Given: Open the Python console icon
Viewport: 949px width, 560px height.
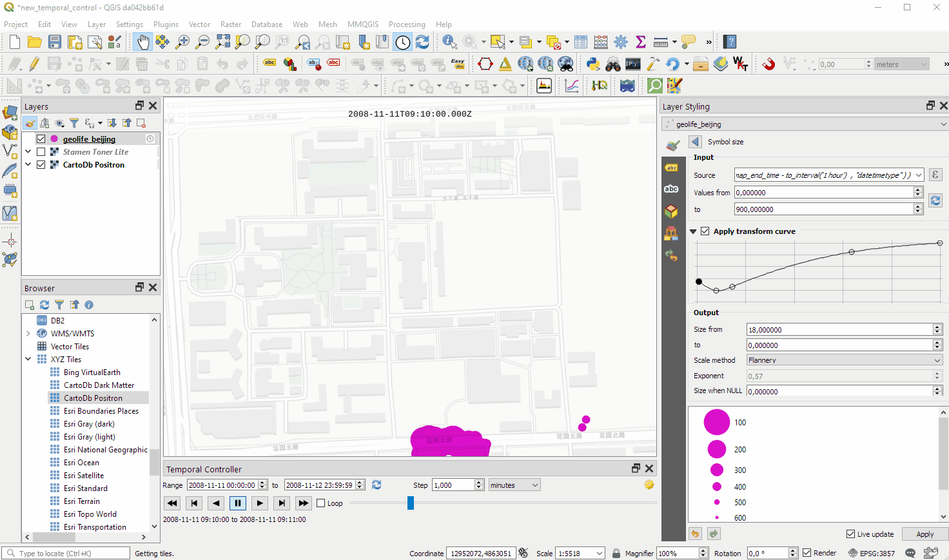Looking at the screenshot, I should tap(593, 64).
